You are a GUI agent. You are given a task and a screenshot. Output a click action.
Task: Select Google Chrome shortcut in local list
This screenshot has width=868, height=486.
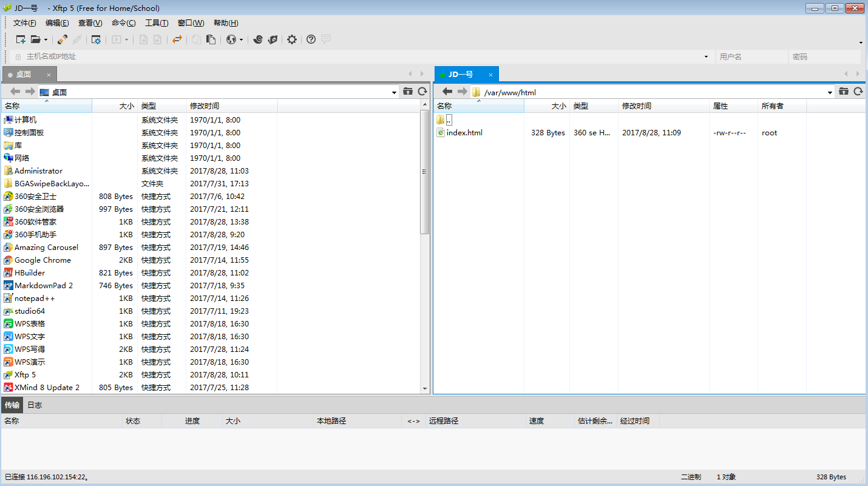click(42, 260)
